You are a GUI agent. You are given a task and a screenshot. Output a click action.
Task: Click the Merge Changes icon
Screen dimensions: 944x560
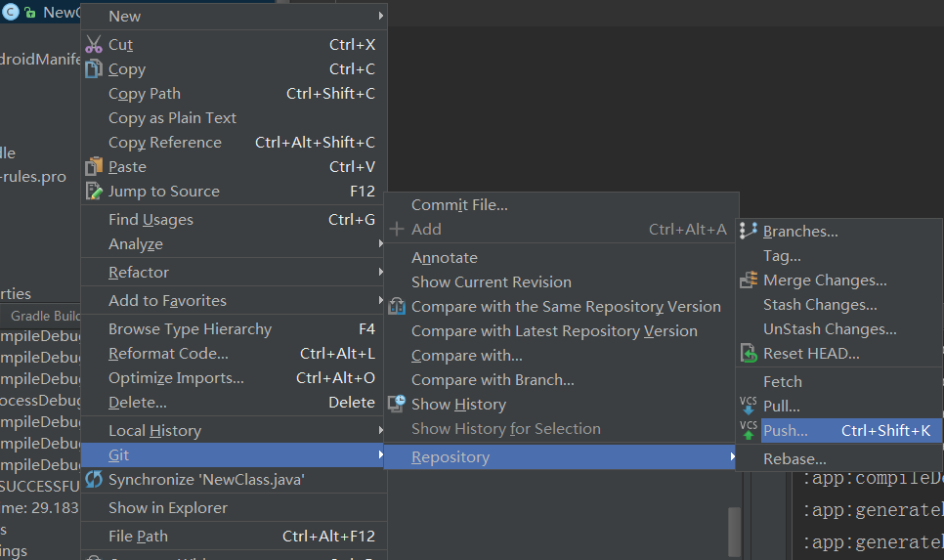click(x=750, y=280)
